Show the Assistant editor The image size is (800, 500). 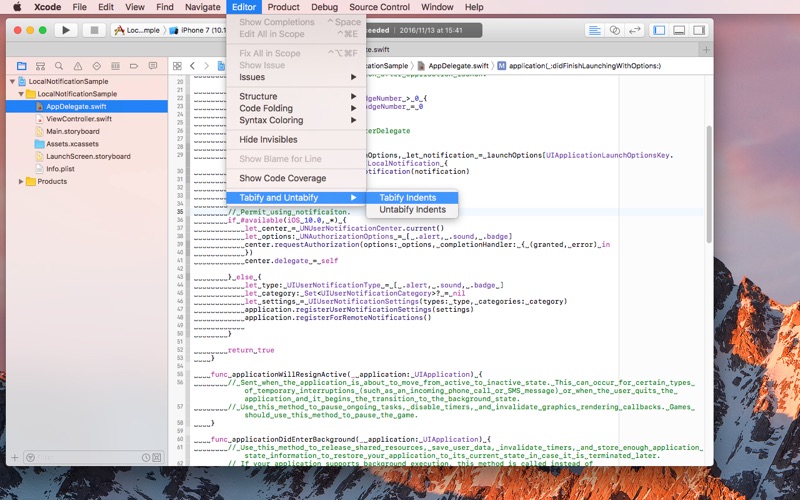[x=615, y=30]
